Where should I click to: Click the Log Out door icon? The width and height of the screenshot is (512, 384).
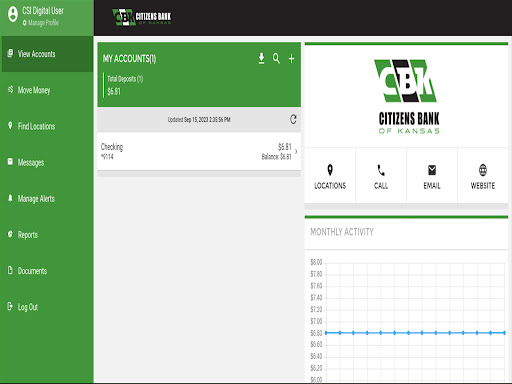(10, 306)
